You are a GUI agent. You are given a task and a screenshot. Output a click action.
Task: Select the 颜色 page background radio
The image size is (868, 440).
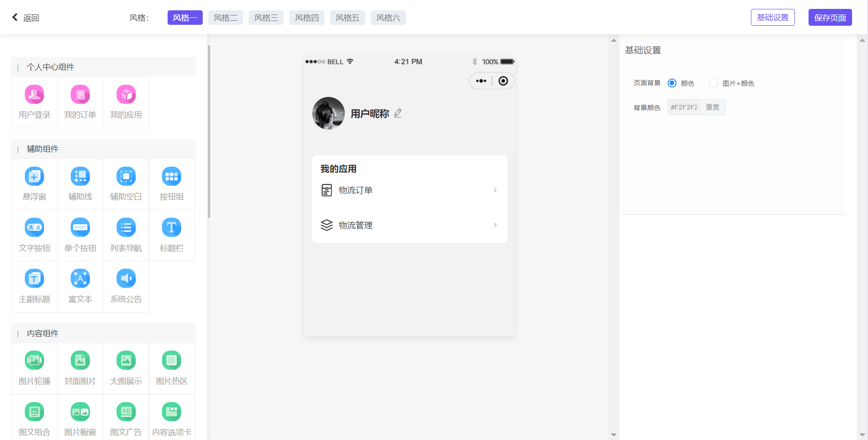(x=672, y=83)
